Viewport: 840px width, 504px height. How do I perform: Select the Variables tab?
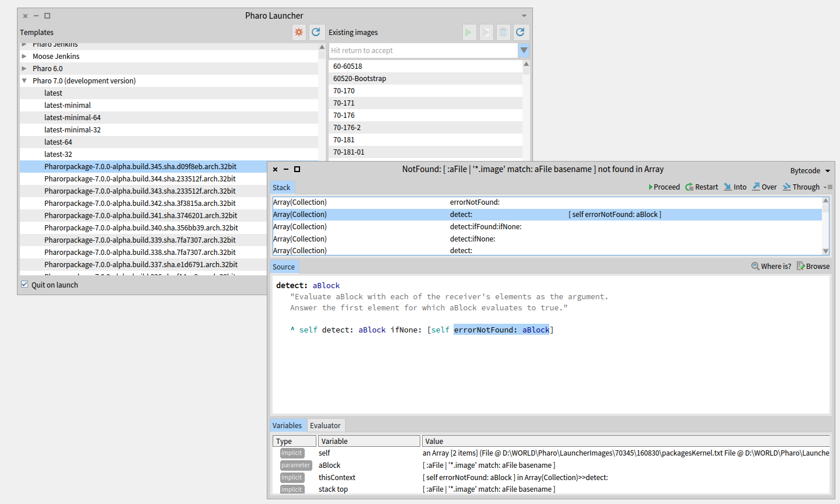(288, 425)
